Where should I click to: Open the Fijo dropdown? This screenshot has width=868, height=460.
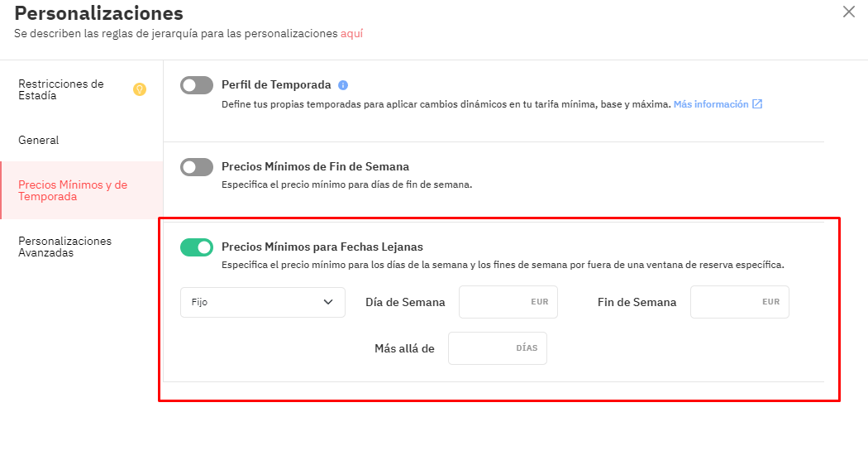(x=263, y=302)
